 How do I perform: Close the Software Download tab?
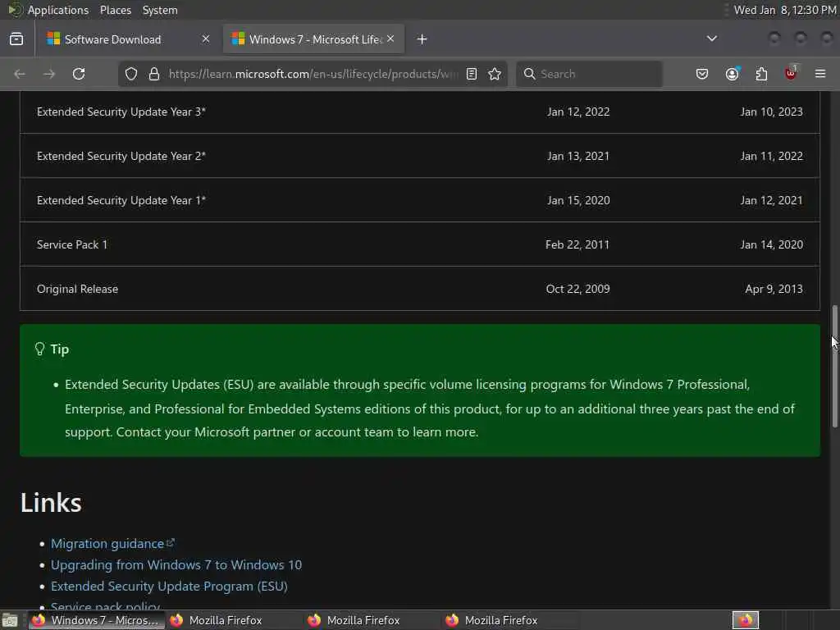coord(206,39)
